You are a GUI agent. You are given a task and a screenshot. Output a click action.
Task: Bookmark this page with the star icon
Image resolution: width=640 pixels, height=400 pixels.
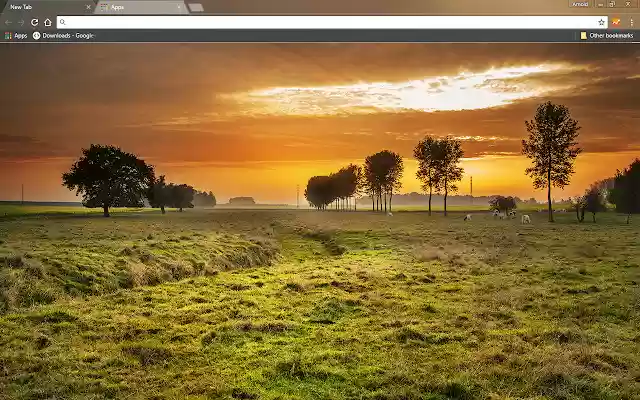[x=601, y=22]
